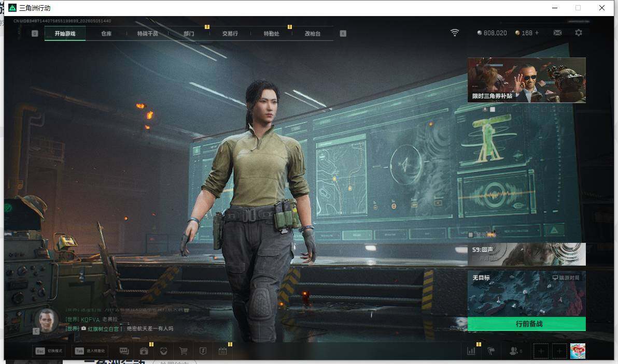Open the 交易行 tab
Viewport: 618px width, 364px height.
tap(230, 34)
